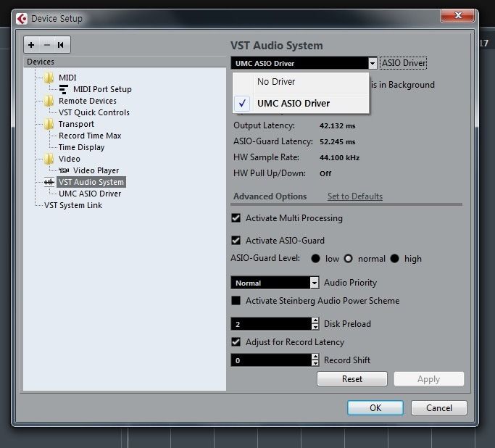
Task: Close the Device Setup dialog
Action: pyautogui.click(x=457, y=15)
